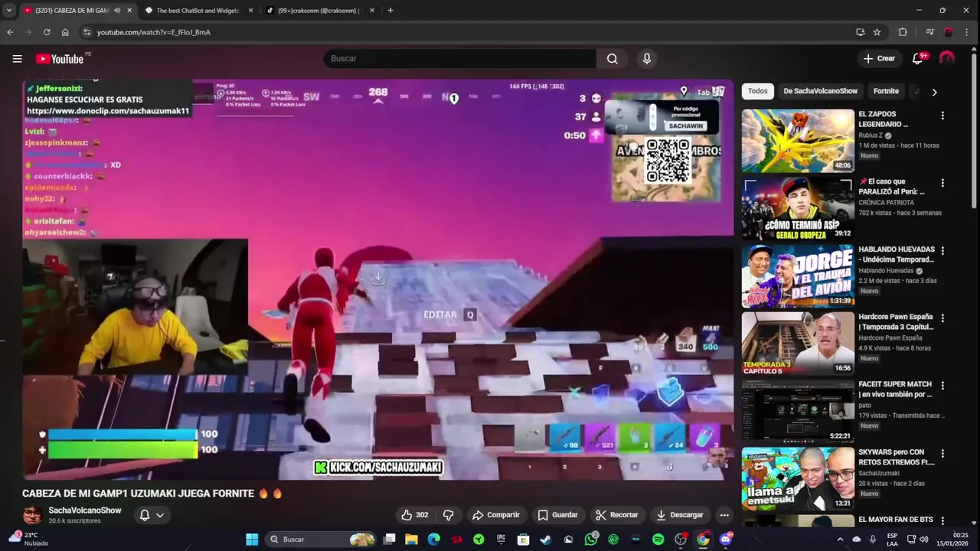Open Discord from taskbar
This screenshot has width=980, height=551.
(726, 540)
